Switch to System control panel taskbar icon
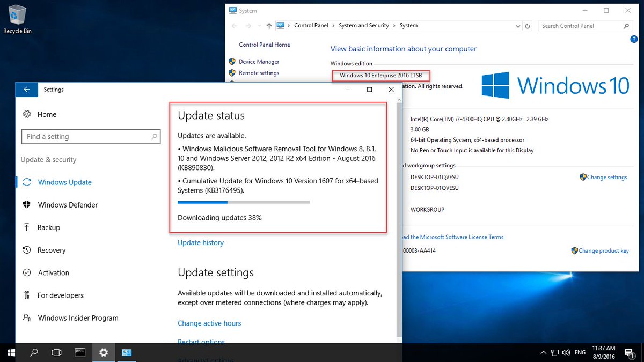The width and height of the screenshot is (644, 362). point(127,352)
